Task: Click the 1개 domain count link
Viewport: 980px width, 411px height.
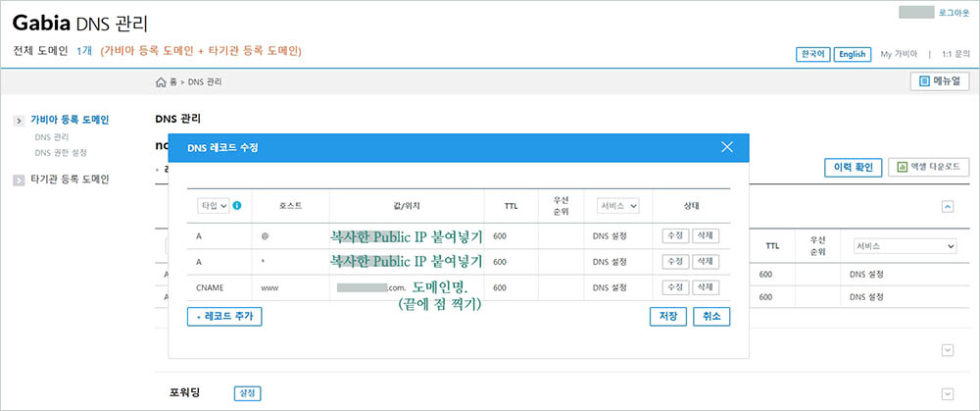Action: coord(83,51)
